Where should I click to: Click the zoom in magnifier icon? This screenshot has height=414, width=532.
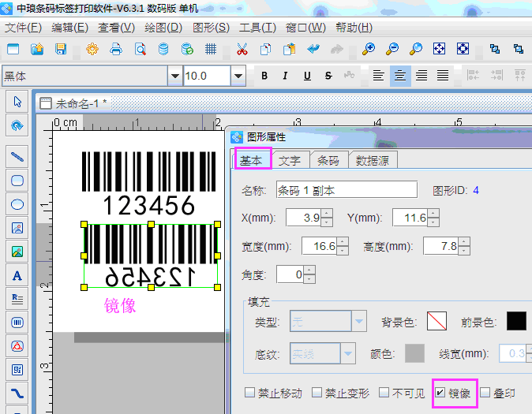click(368, 49)
